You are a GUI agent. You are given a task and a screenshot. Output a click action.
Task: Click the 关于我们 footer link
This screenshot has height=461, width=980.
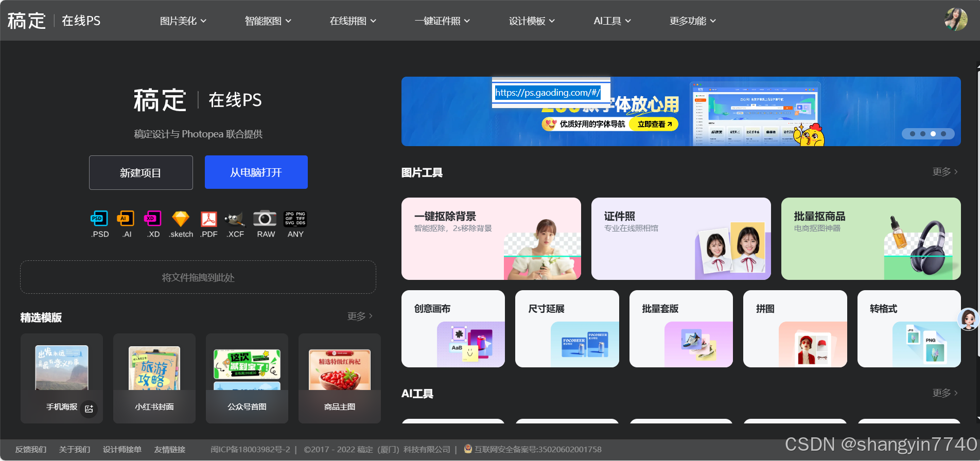point(75,449)
